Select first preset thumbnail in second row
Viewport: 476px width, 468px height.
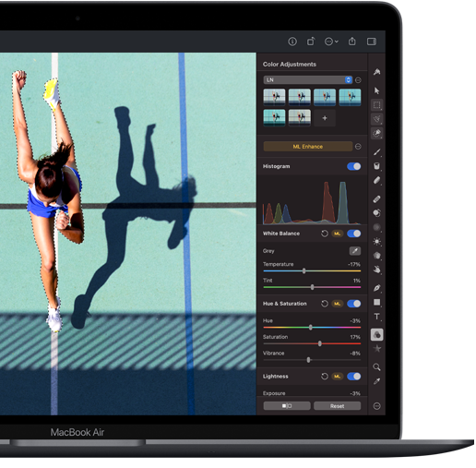point(274,118)
